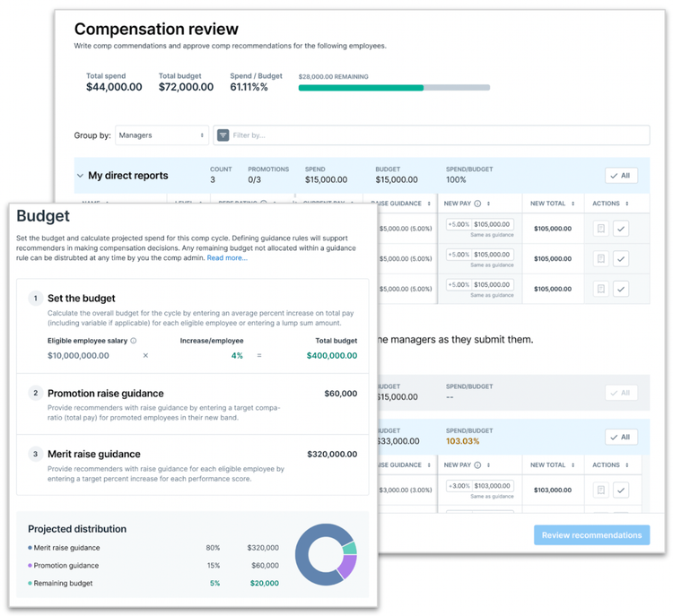The height and width of the screenshot is (616, 673).
Task: Click the filter icon beside Filter by
Action: (x=223, y=135)
